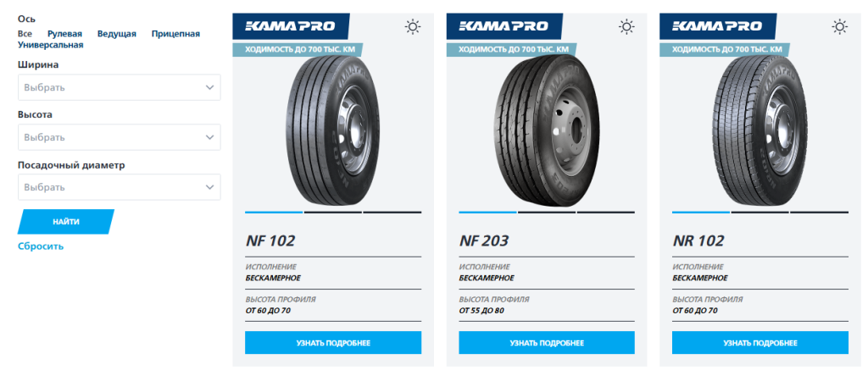
Task: Expand the Высота dropdown
Action: [x=119, y=137]
